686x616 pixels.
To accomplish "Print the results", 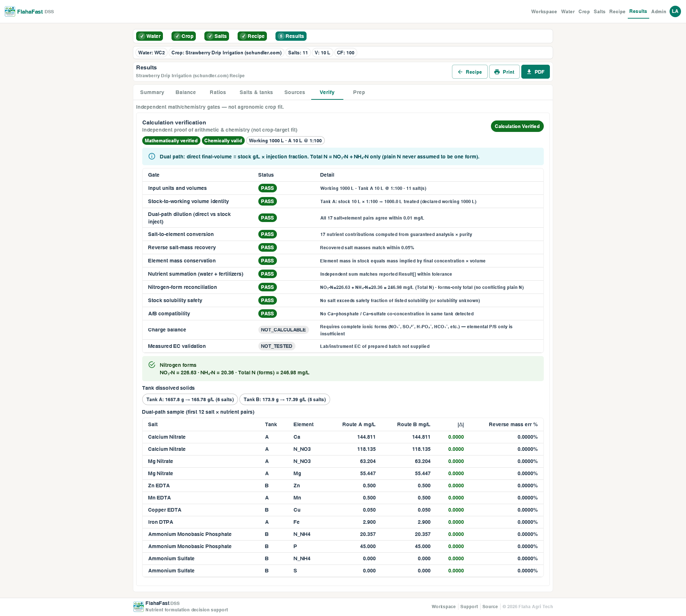I will pos(504,72).
